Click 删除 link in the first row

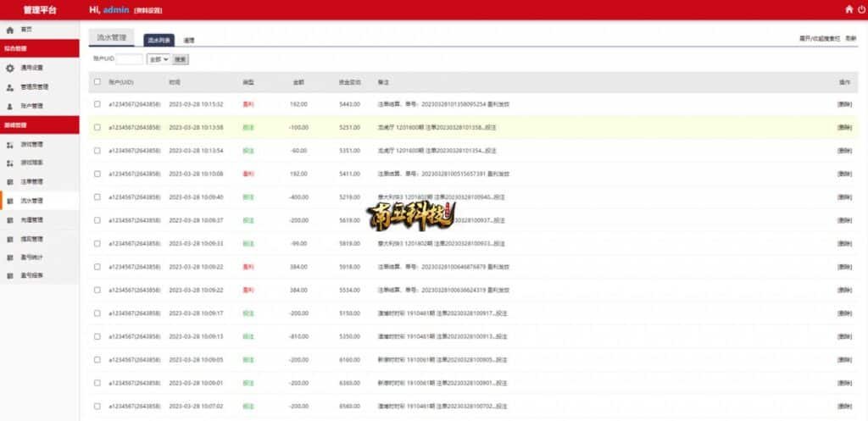pos(844,104)
